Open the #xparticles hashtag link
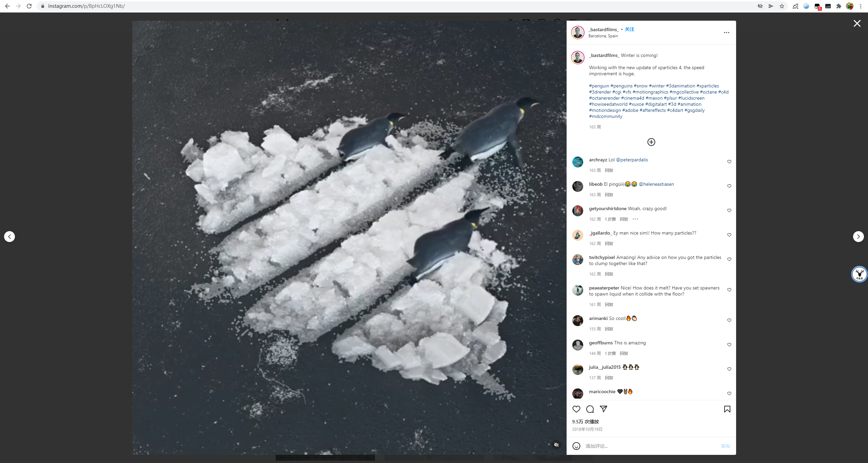 708,86
